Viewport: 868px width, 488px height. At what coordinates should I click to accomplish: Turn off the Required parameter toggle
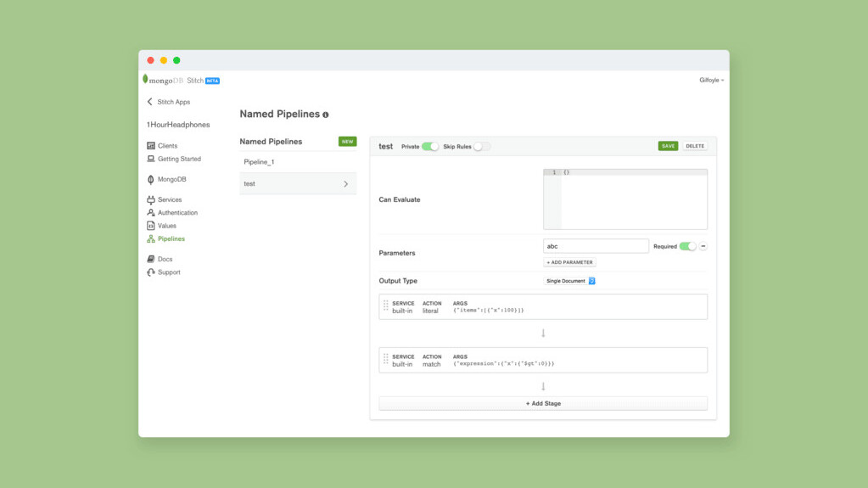pyautogui.click(x=687, y=246)
